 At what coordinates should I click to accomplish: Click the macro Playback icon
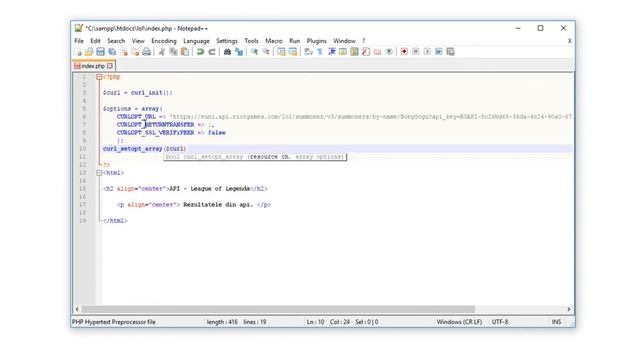point(427,52)
